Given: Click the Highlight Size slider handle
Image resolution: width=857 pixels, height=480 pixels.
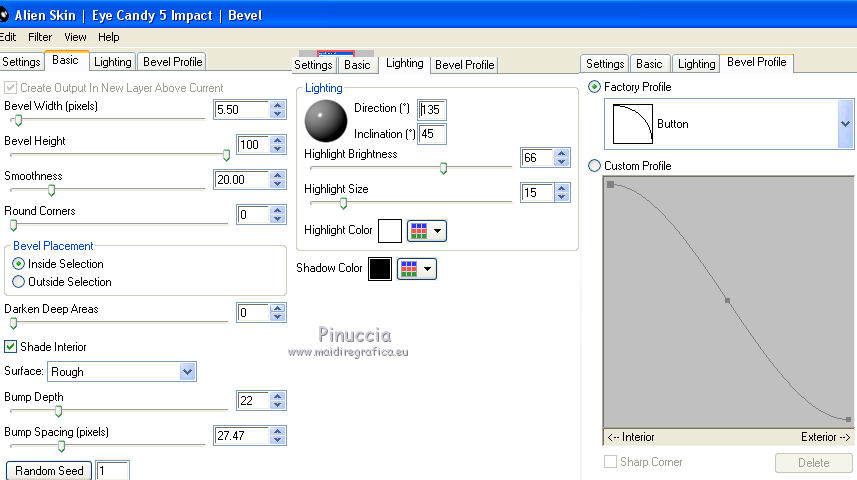Looking at the screenshot, I should (343, 203).
